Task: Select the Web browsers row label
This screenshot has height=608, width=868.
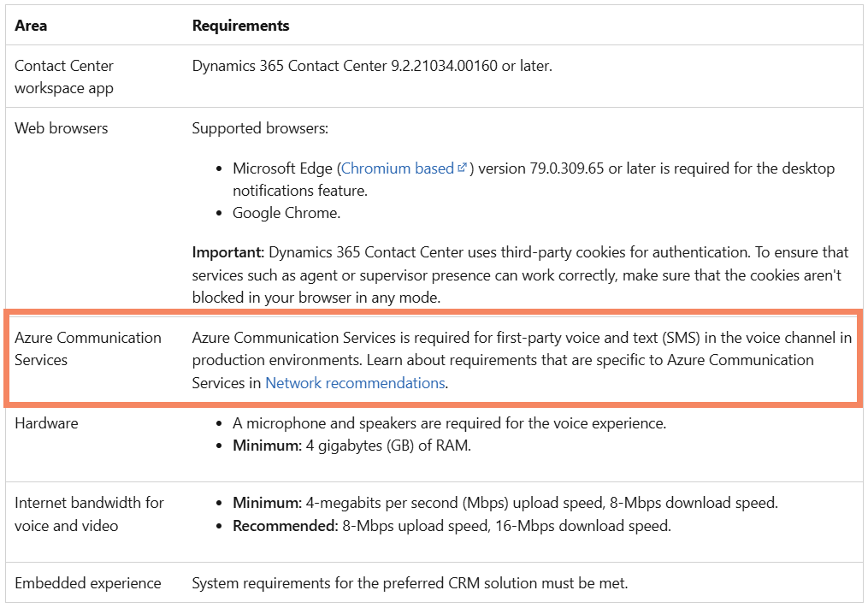Action: click(60, 128)
